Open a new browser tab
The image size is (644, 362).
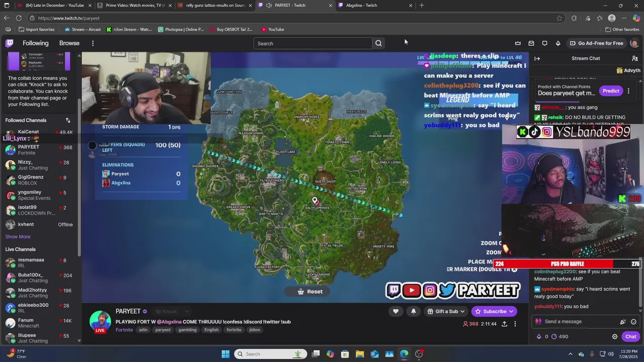pyautogui.click(x=422, y=6)
